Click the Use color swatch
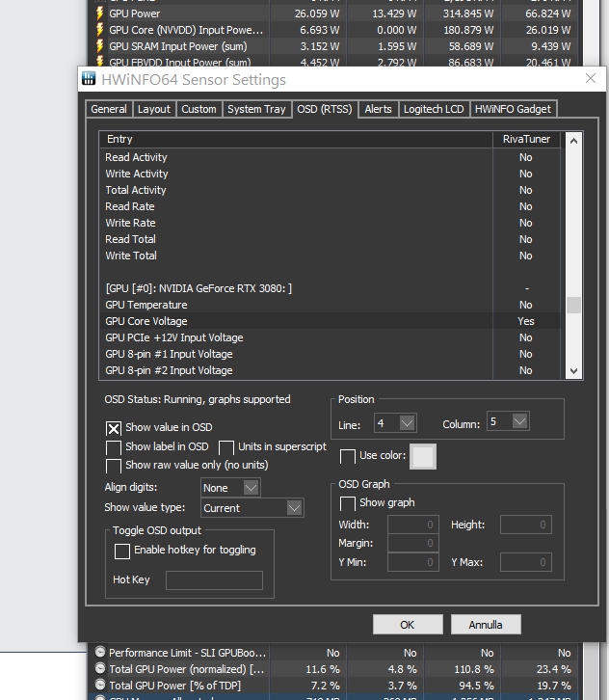Viewport: 609px width, 700px height. [x=423, y=456]
